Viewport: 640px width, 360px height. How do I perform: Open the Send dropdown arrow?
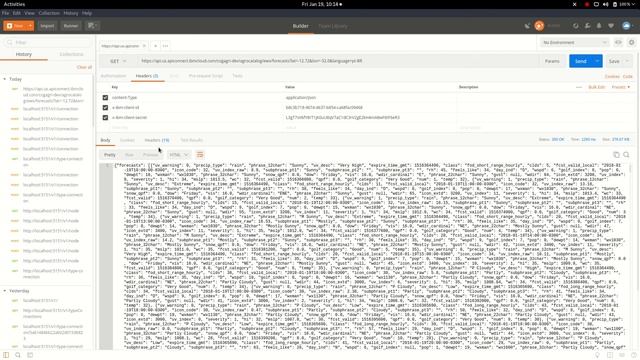597,61
